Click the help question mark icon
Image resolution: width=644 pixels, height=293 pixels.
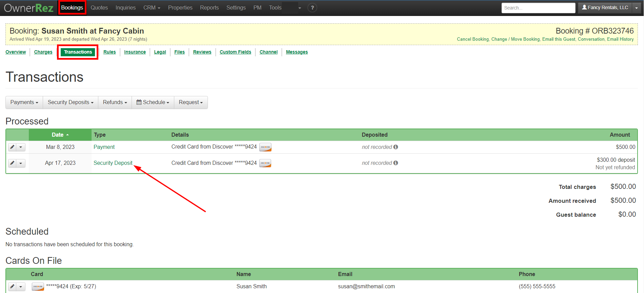tap(312, 7)
